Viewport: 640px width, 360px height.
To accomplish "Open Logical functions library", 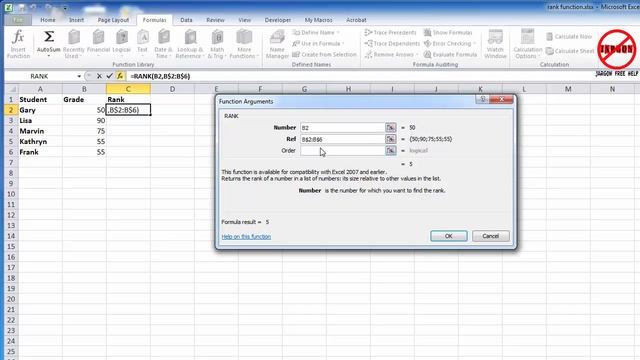I will pos(122,44).
